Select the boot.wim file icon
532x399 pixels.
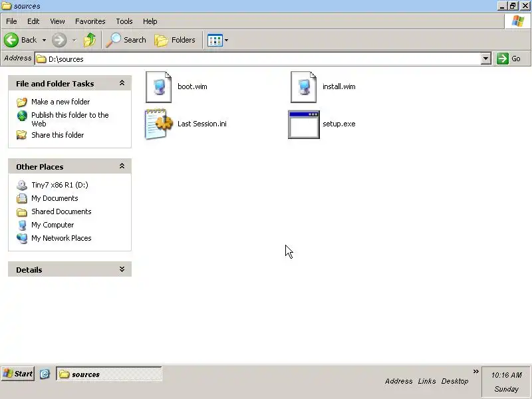tap(158, 87)
